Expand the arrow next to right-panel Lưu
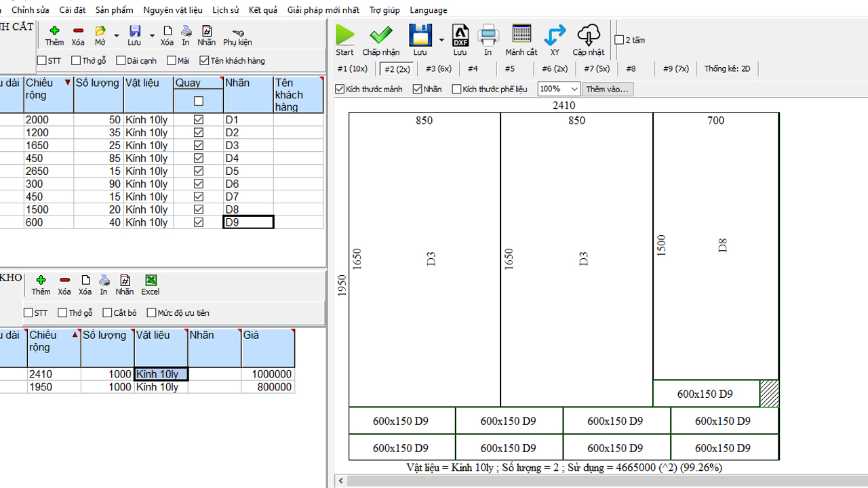The width and height of the screenshot is (868, 488). (441, 40)
